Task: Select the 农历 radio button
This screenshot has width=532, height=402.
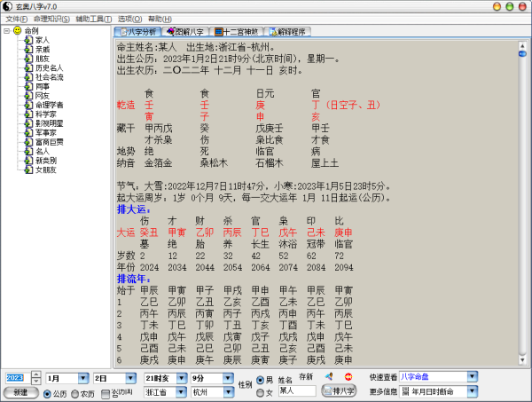Action: pyautogui.click(x=74, y=392)
